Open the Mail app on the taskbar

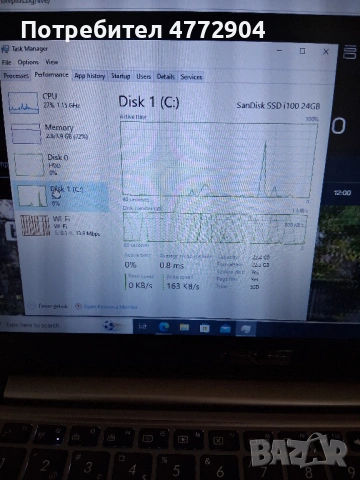[x=225, y=329]
